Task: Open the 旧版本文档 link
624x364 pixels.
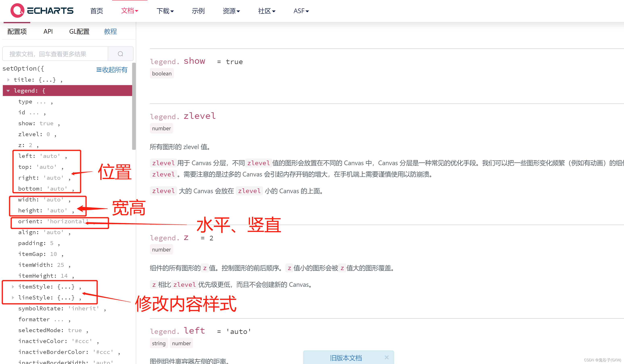Action: (x=346, y=358)
